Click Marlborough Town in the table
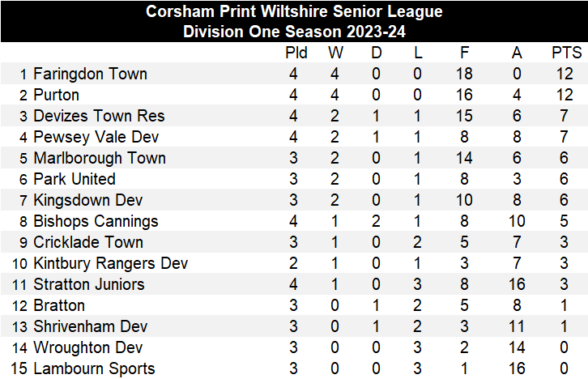 [x=99, y=158]
